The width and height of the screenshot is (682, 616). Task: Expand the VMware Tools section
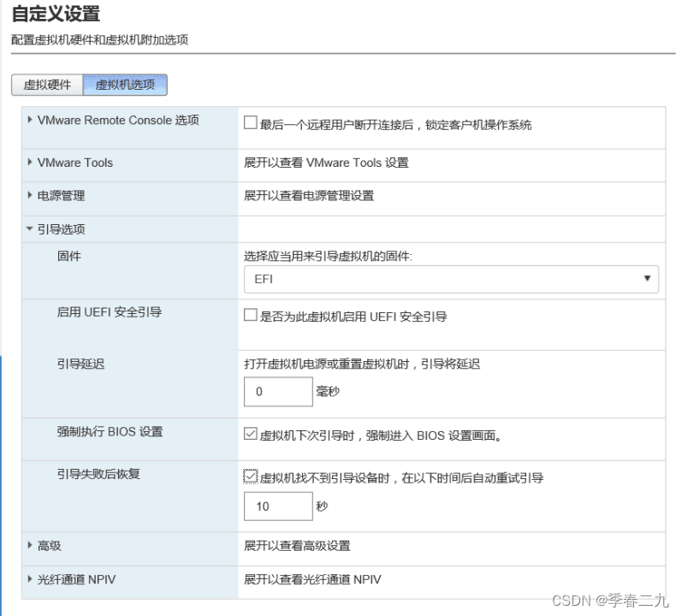click(x=30, y=163)
